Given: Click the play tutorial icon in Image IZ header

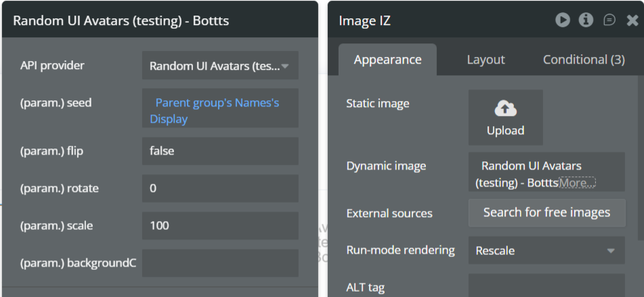Looking at the screenshot, I should point(563,20).
